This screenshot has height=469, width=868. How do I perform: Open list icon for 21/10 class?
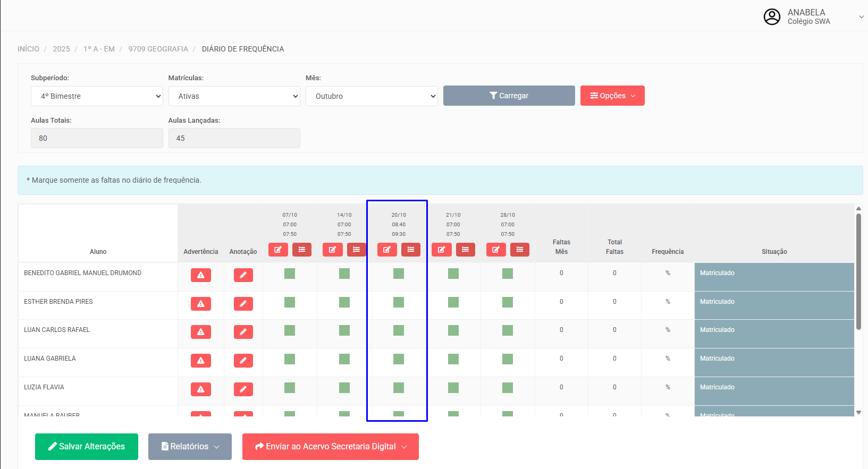coord(466,250)
